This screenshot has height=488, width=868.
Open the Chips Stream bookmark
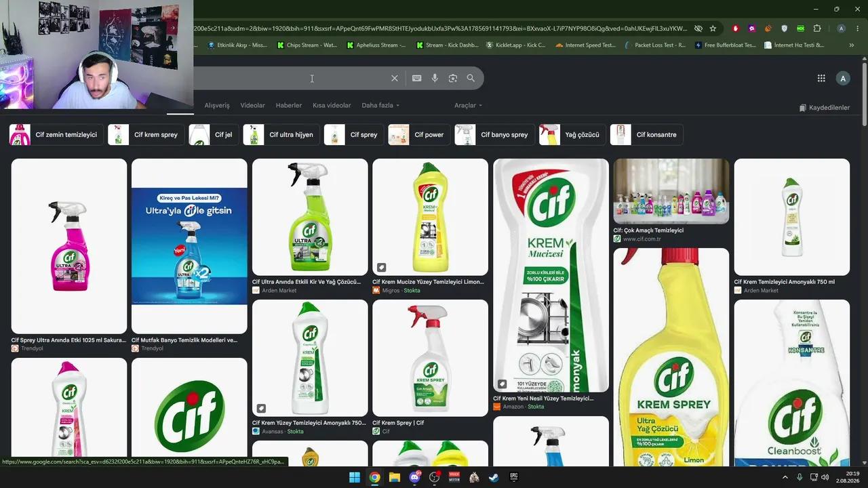pyautogui.click(x=307, y=45)
